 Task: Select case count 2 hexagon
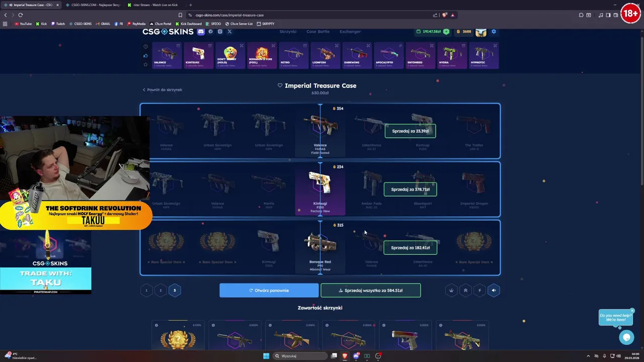click(160, 290)
